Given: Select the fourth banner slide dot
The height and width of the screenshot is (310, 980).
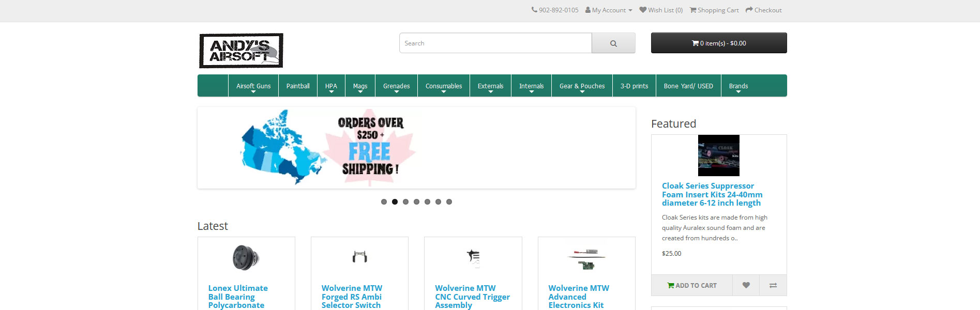Looking at the screenshot, I should [416, 202].
